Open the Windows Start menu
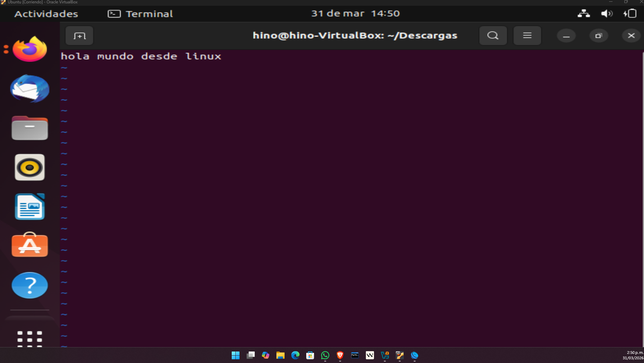 (235, 355)
